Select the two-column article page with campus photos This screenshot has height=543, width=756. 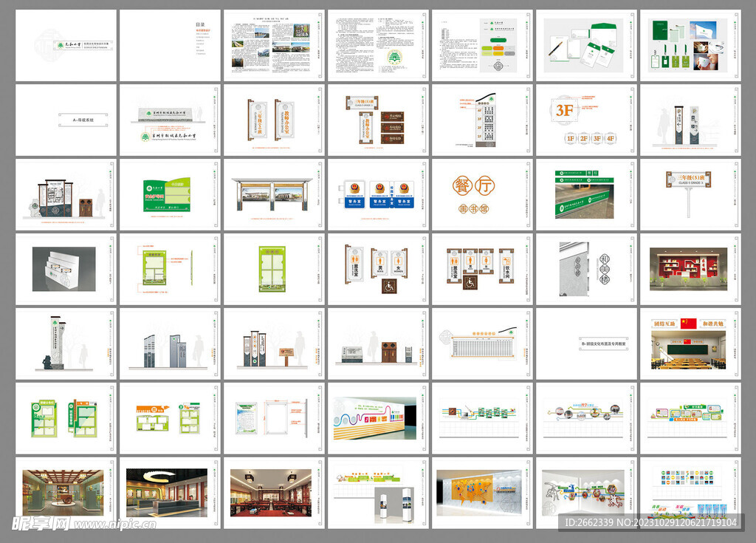click(275, 45)
